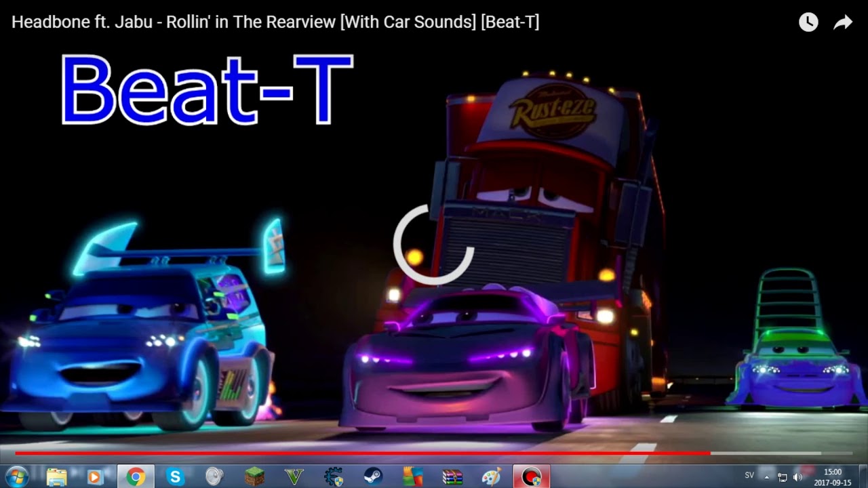Click the SV language indicator
The height and width of the screenshot is (488, 868).
[749, 476]
